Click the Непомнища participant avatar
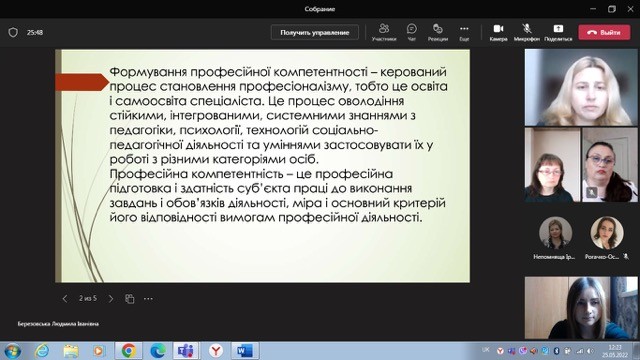This screenshot has height=360, width=640. coord(555,233)
